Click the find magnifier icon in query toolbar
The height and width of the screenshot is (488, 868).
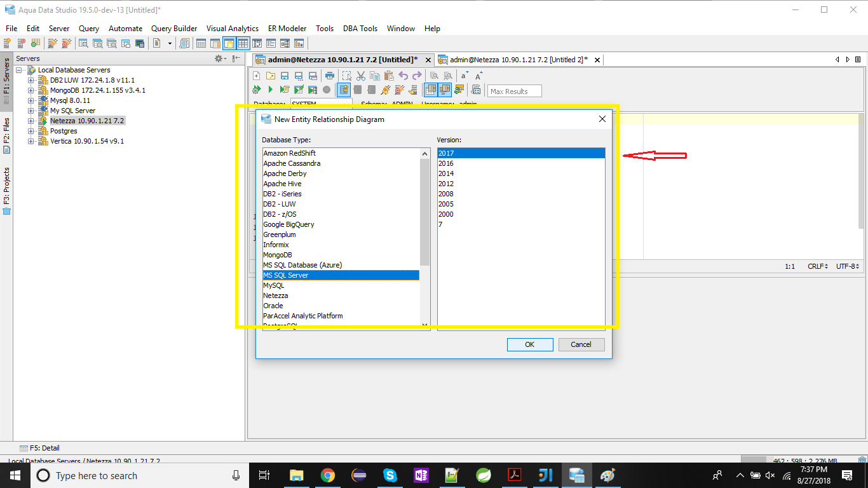(434, 76)
